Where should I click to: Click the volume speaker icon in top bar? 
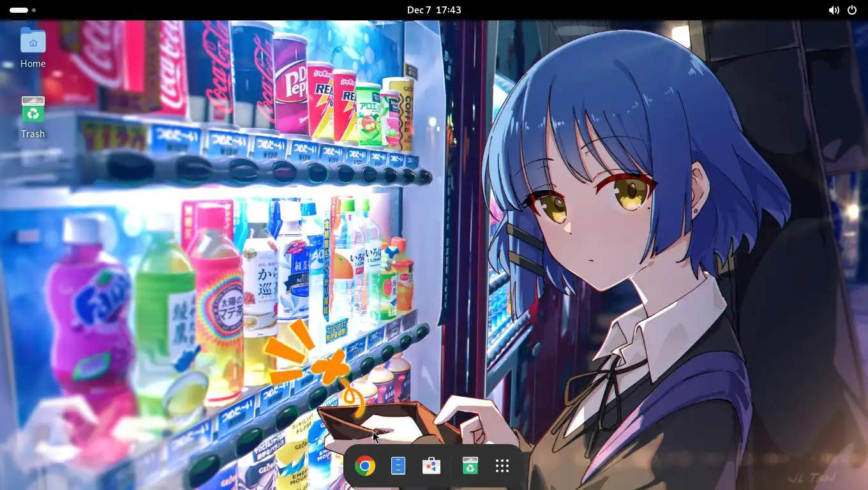[x=834, y=10]
